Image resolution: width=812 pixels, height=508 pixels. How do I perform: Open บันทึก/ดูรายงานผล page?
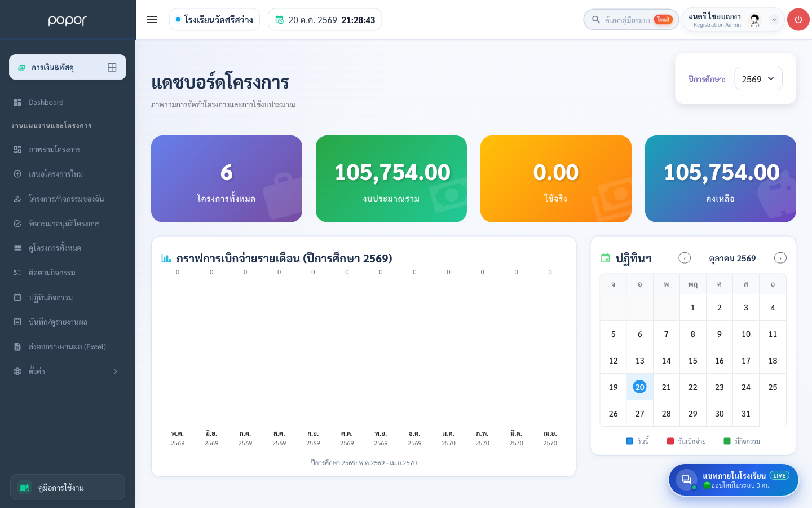click(68, 322)
